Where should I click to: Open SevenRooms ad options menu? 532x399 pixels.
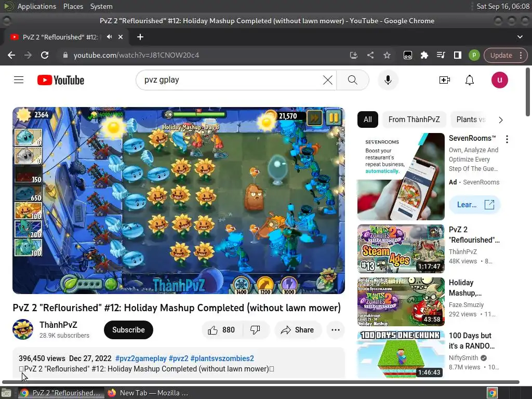(507, 139)
